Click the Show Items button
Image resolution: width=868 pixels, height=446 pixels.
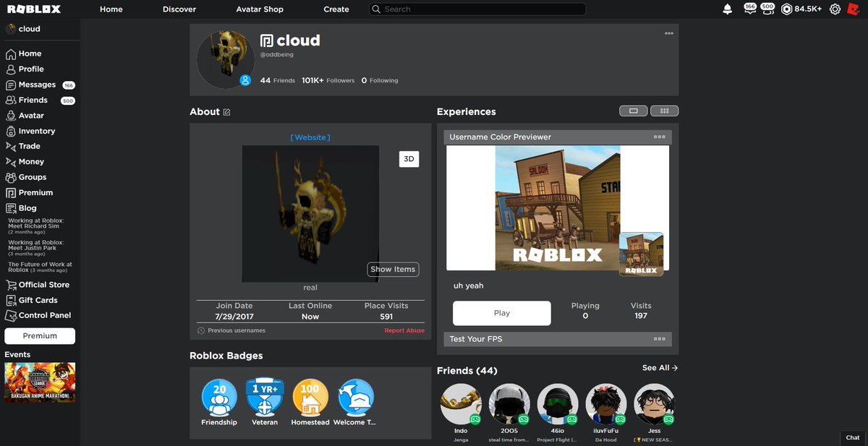pyautogui.click(x=393, y=269)
